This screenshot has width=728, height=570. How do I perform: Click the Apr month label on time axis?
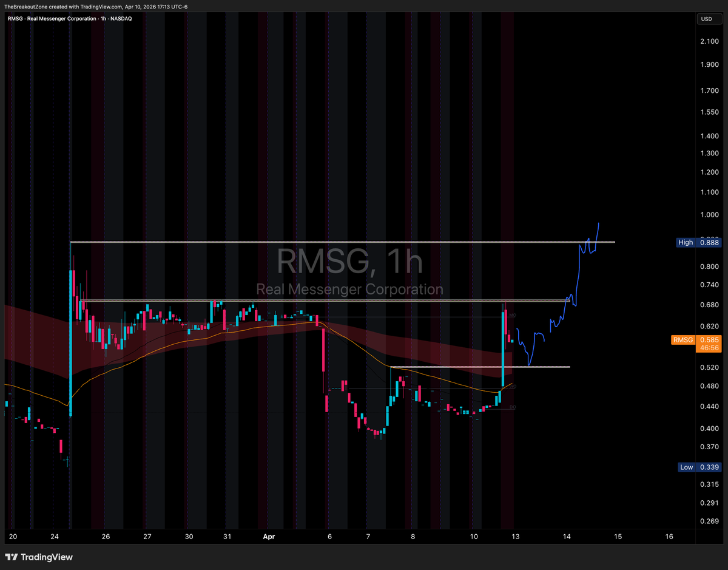[269, 537]
